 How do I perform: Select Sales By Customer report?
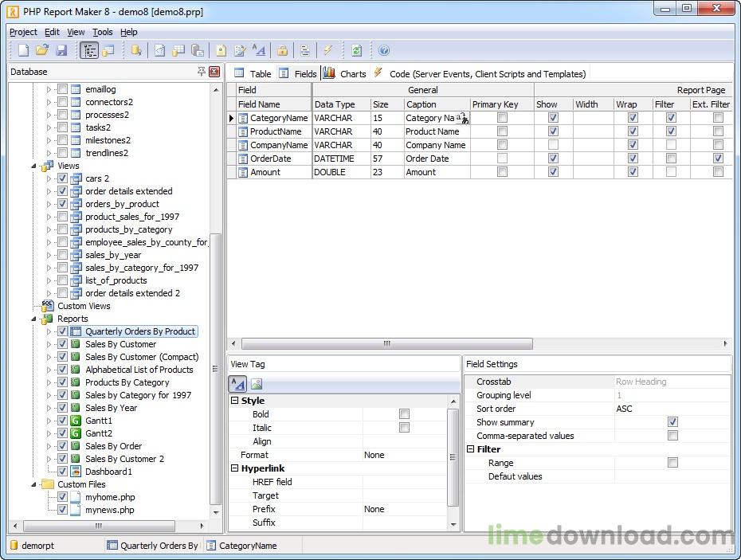tap(120, 344)
